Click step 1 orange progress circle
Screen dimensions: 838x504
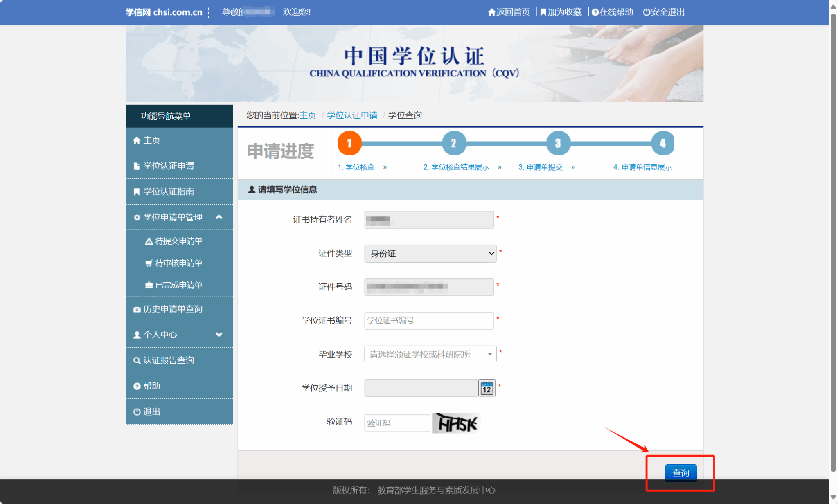(349, 143)
